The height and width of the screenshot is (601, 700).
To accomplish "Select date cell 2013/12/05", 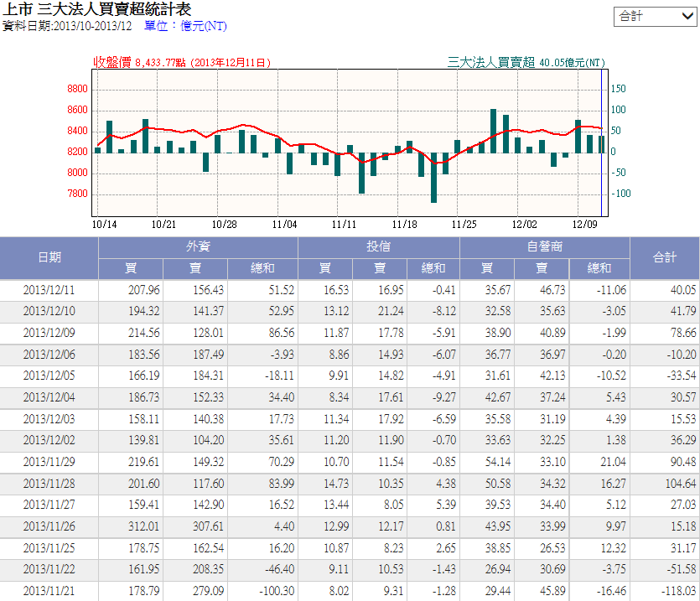I will click(x=49, y=376).
